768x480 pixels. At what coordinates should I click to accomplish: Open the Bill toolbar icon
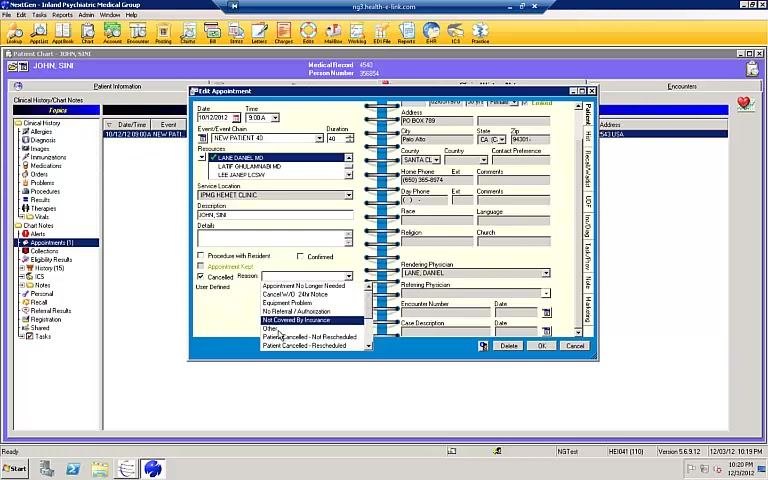pyautogui.click(x=213, y=33)
